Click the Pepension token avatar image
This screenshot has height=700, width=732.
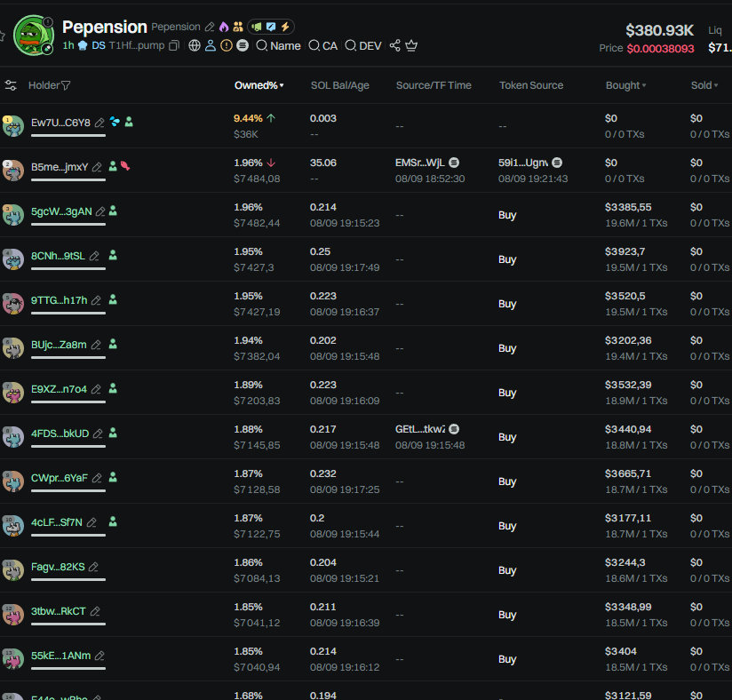(x=33, y=35)
